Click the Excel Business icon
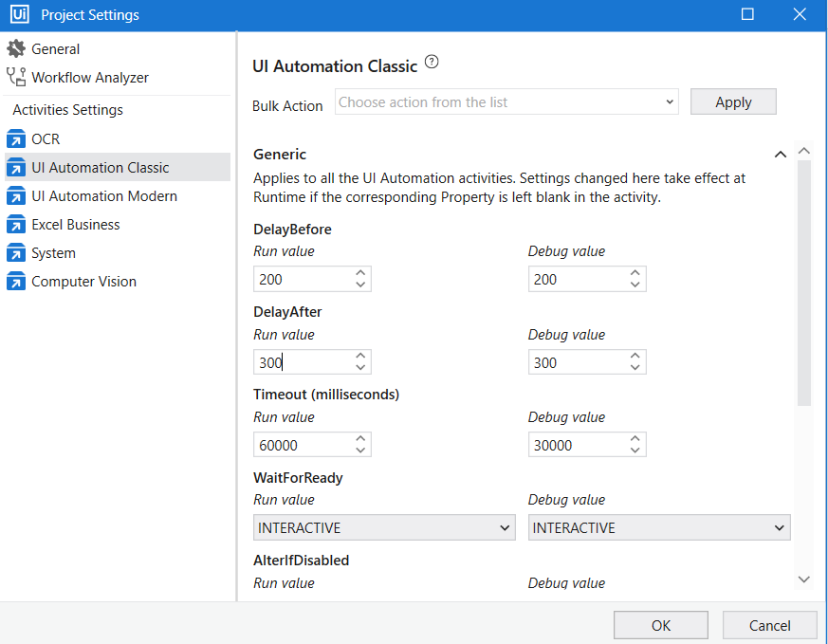 pos(16,225)
